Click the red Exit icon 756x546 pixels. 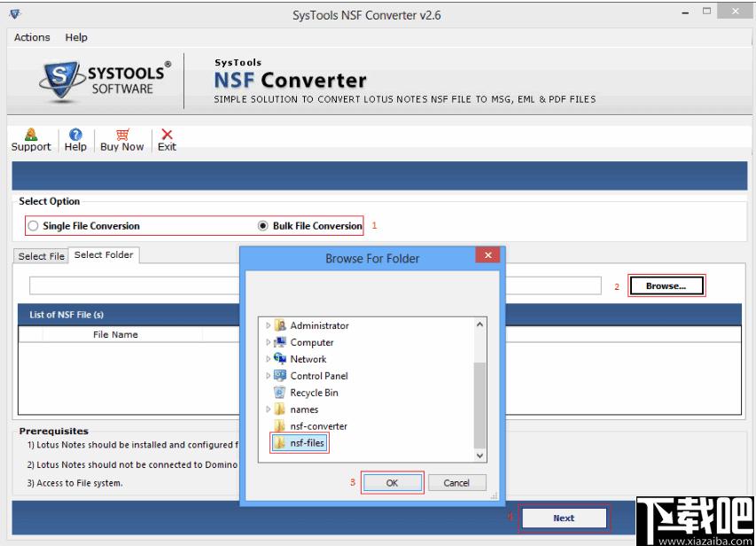click(167, 135)
